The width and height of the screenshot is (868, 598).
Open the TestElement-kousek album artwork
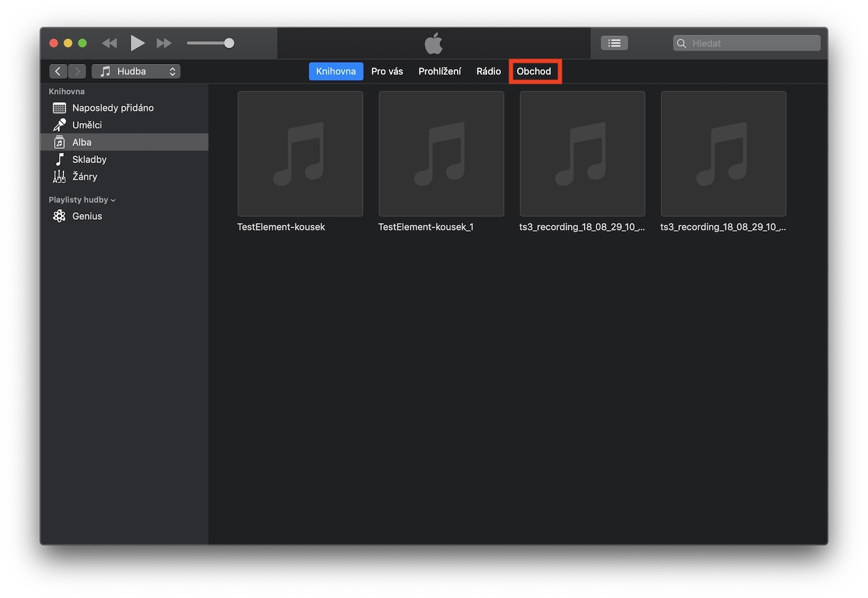[x=300, y=154]
